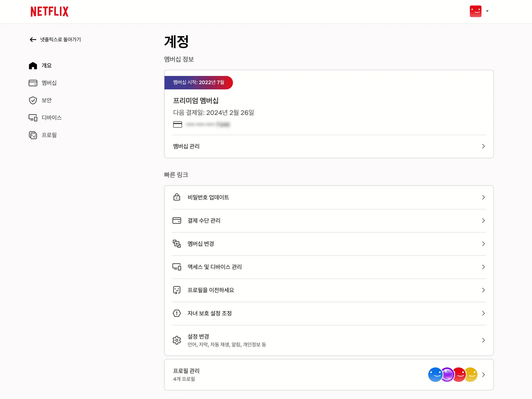Open the 디바이스 sidebar section
532x399 pixels.
pos(52,117)
